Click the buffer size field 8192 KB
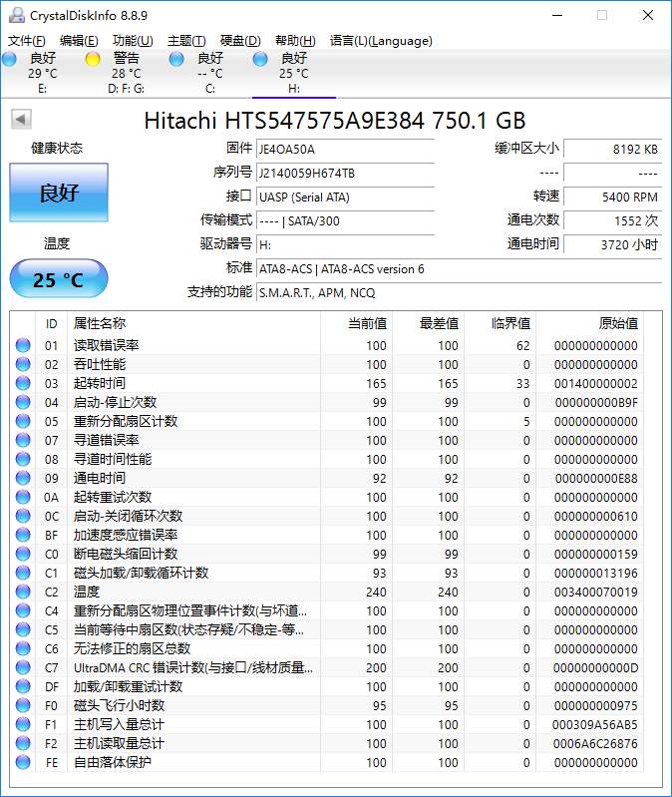 (613, 149)
